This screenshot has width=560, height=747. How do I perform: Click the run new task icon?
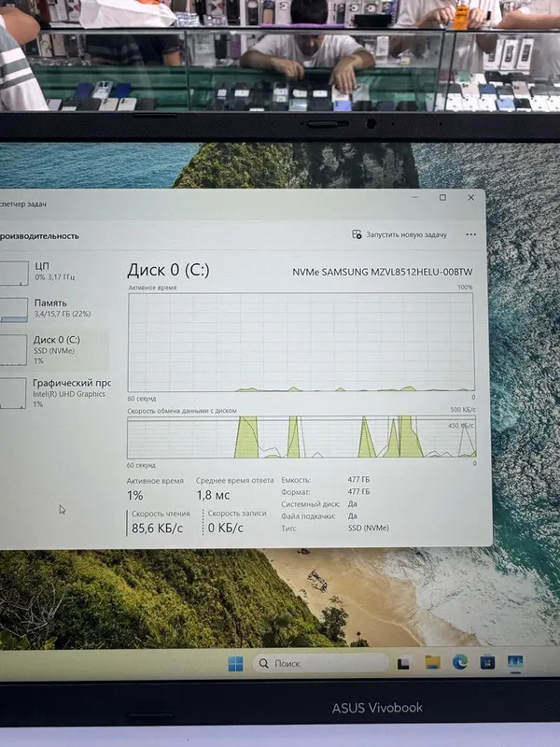click(x=357, y=234)
